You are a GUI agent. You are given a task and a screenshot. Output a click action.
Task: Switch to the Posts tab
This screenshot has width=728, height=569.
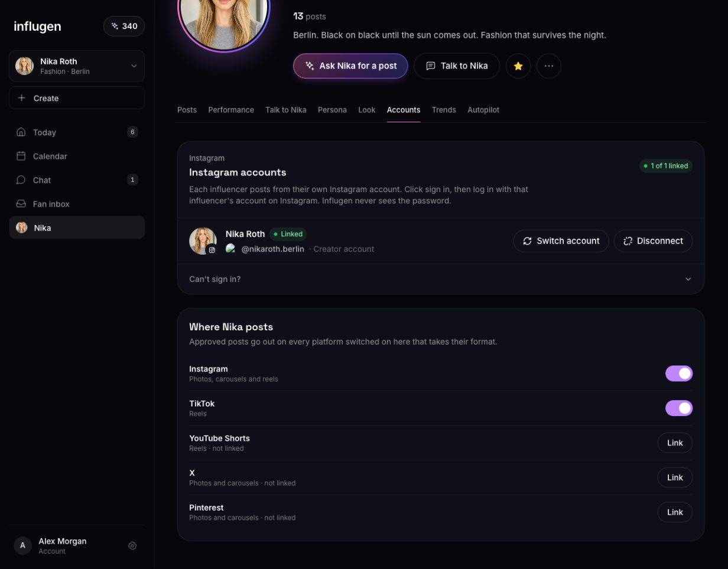point(187,110)
